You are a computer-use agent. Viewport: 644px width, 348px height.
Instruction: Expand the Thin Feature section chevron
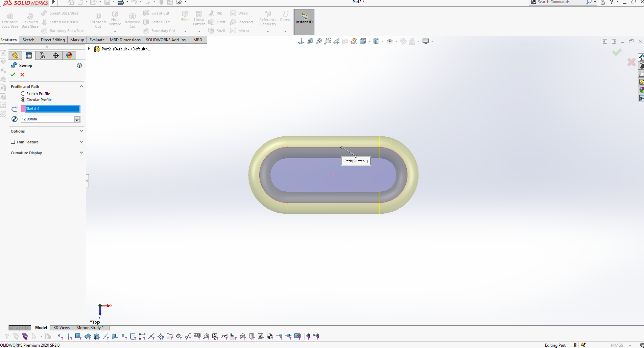81,142
